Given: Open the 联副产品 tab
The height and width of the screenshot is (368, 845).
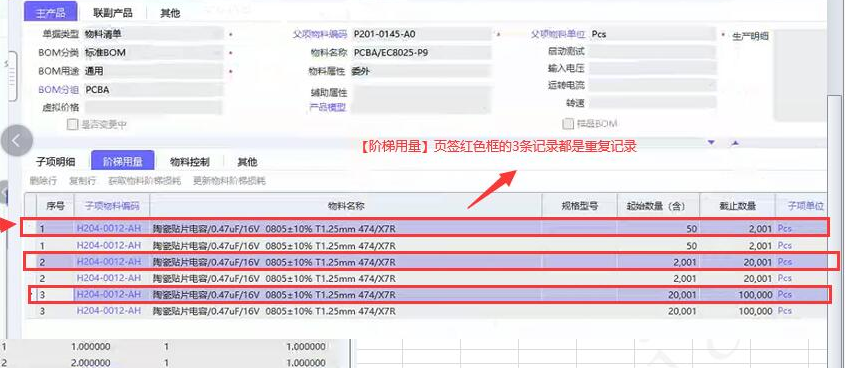Looking at the screenshot, I should click(112, 12).
